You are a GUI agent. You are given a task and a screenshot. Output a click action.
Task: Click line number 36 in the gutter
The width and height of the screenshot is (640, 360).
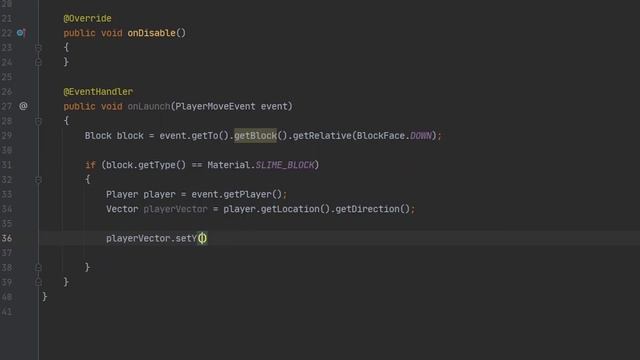coord(7,238)
